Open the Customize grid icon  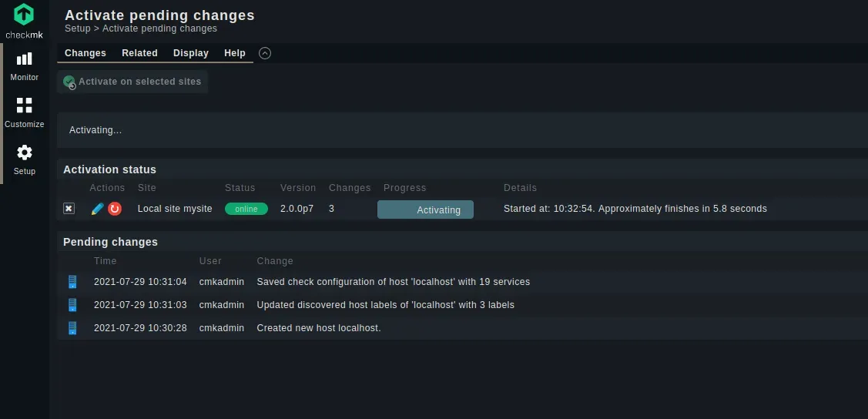25,106
